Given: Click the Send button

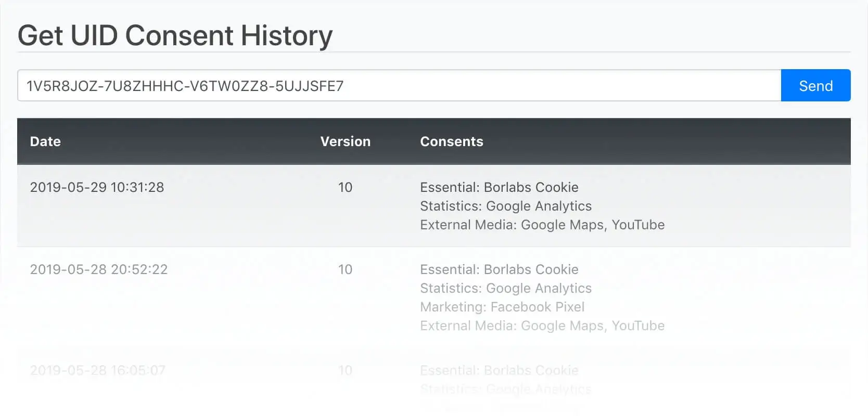Looking at the screenshot, I should point(815,85).
